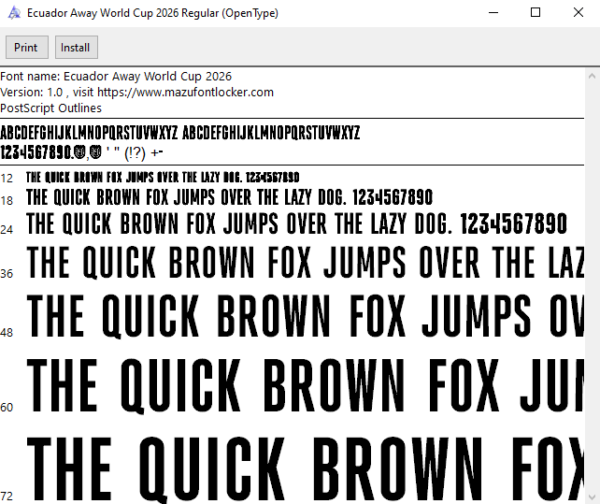Click the 72-point pangram sample
This screenshot has height=504, width=600.
pyautogui.click(x=305, y=470)
